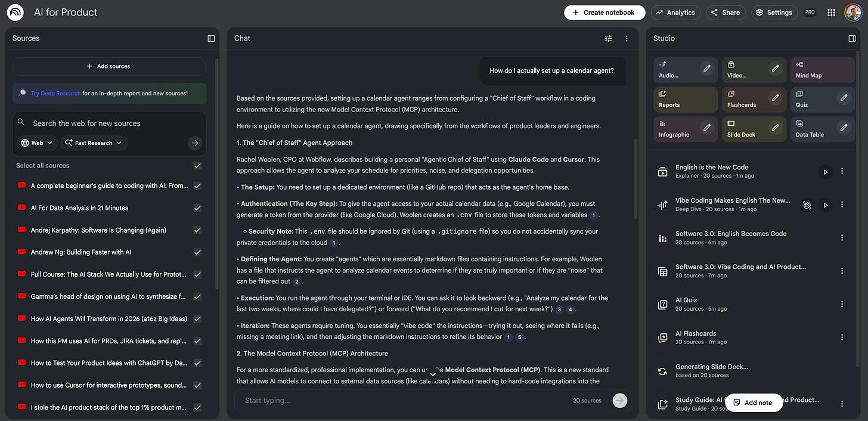Generate a Mind Map in Studio
This screenshot has width=868, height=421.
point(821,70)
